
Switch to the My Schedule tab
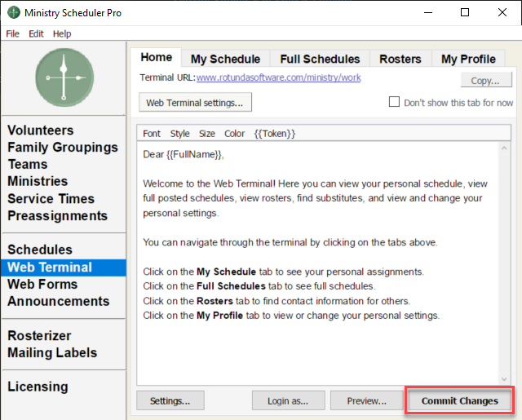coord(225,59)
